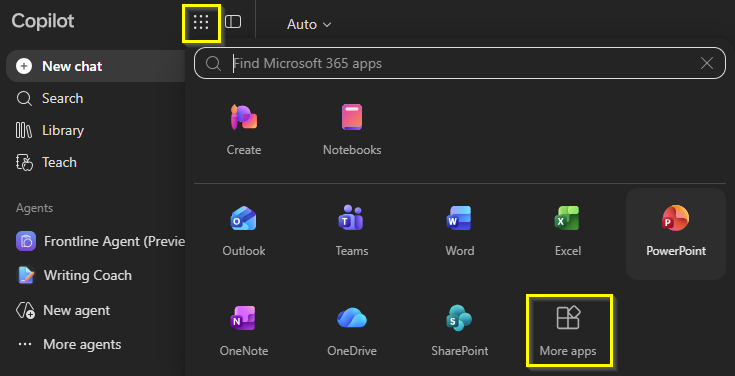735x376 pixels.
Task: Launch OneNote from the app grid
Action: [244, 331]
